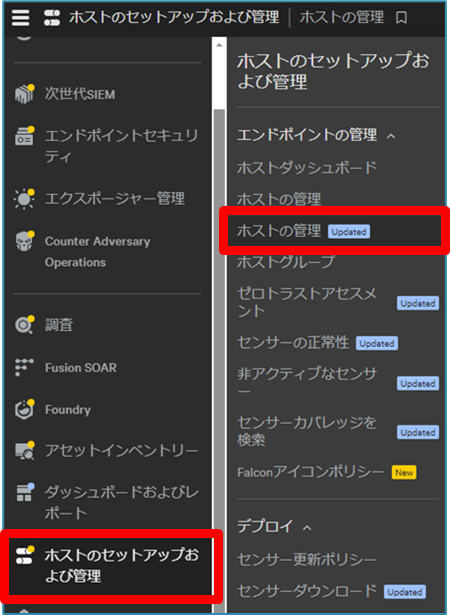Open センサー更新ポリシー link
This screenshot has width=450, height=615.
(307, 559)
